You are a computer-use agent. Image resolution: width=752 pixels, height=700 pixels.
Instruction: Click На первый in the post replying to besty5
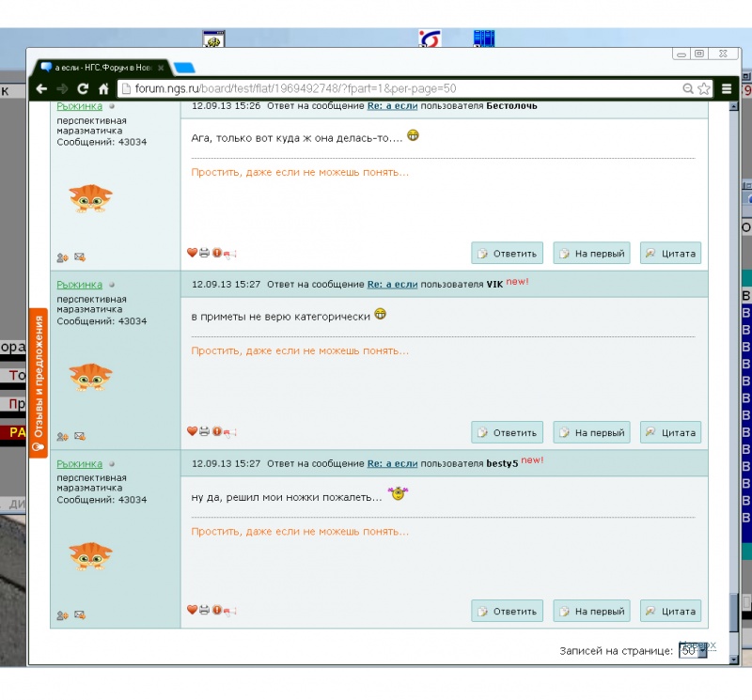pos(591,611)
